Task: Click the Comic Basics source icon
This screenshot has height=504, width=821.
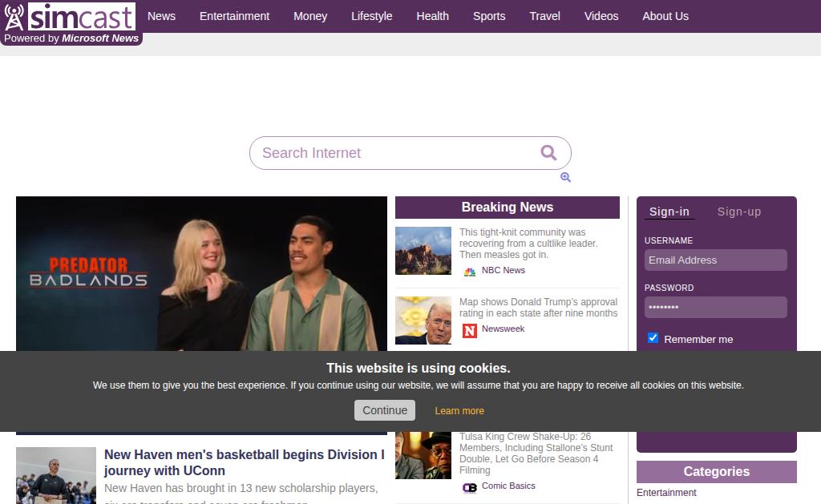Action: point(470,487)
